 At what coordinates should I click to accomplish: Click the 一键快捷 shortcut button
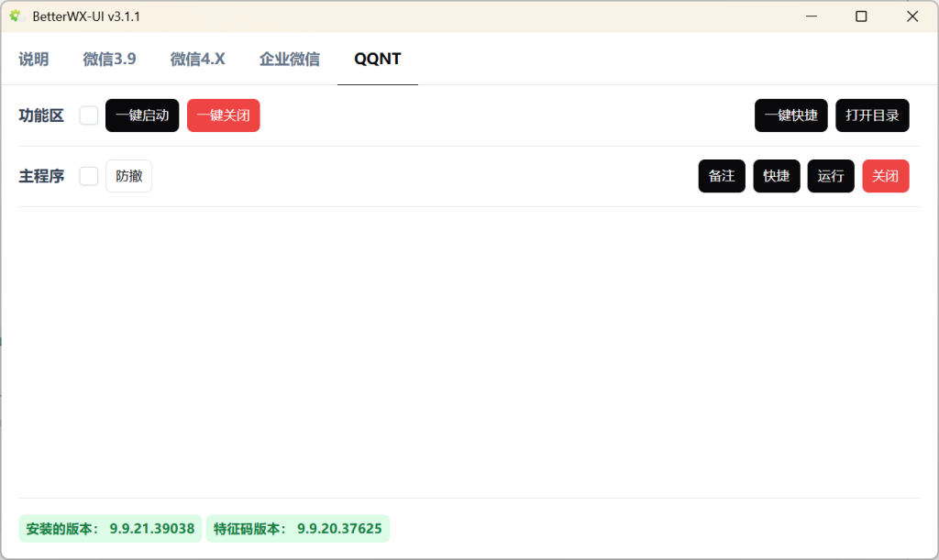tap(790, 115)
